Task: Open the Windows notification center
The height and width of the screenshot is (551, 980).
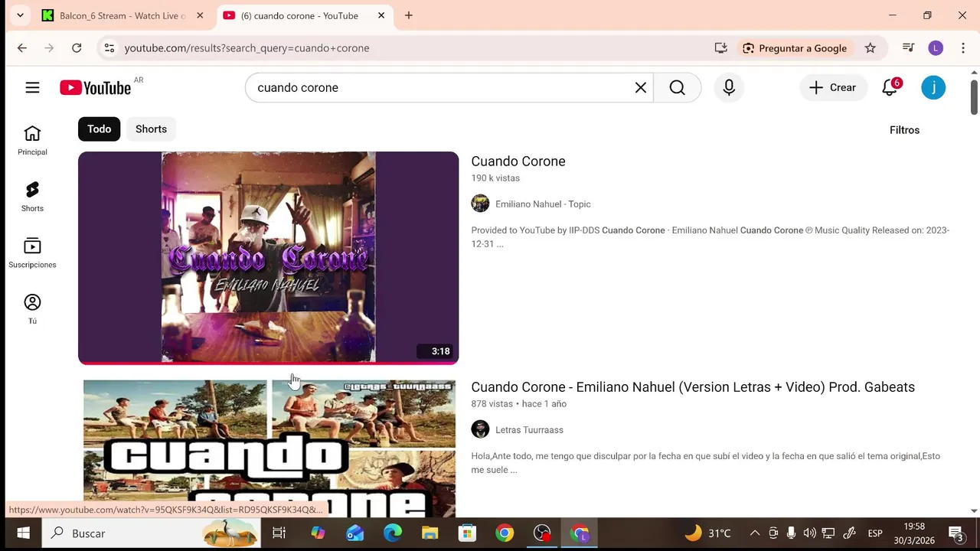Action: click(956, 533)
